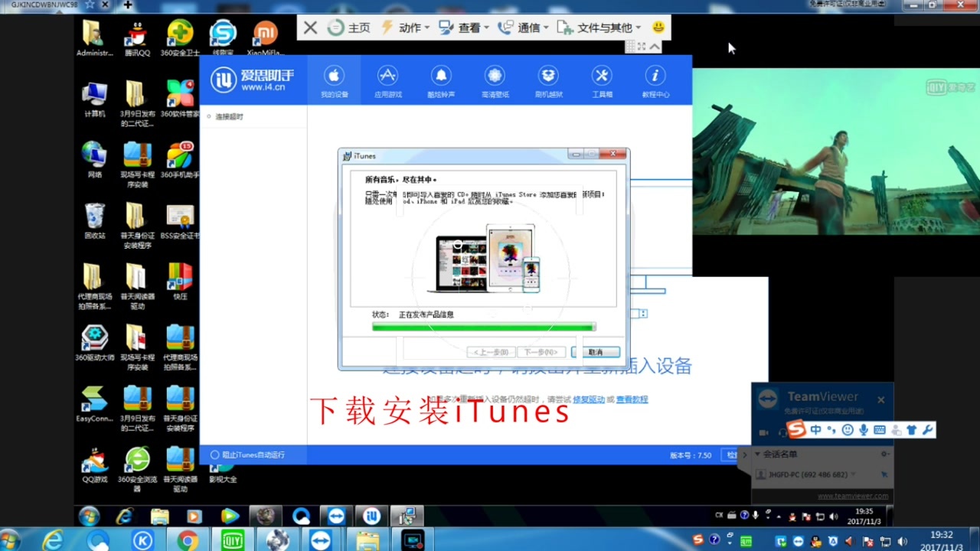Image resolution: width=980 pixels, height=551 pixels.
Task: Open 360软件管家 desktop shortcut
Action: (180, 98)
